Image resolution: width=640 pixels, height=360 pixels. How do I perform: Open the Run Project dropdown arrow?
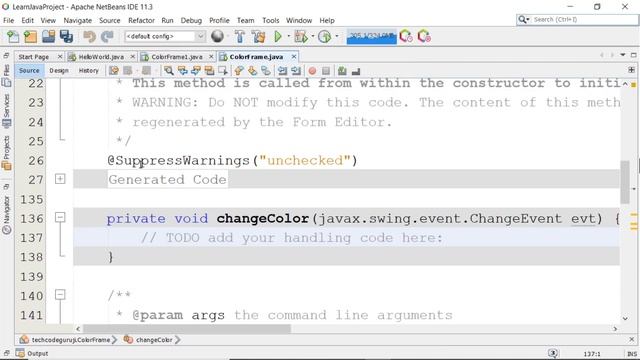coord(289,36)
